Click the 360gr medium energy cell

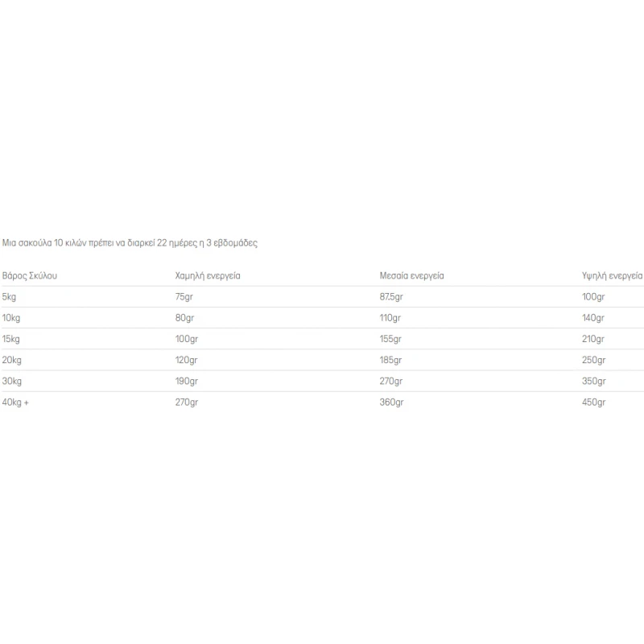point(391,402)
